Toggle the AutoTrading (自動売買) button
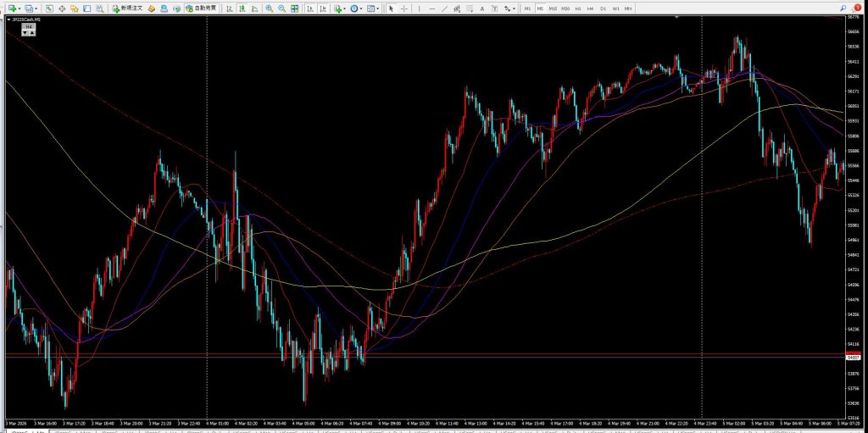The height and width of the screenshot is (433, 868). click(x=200, y=8)
